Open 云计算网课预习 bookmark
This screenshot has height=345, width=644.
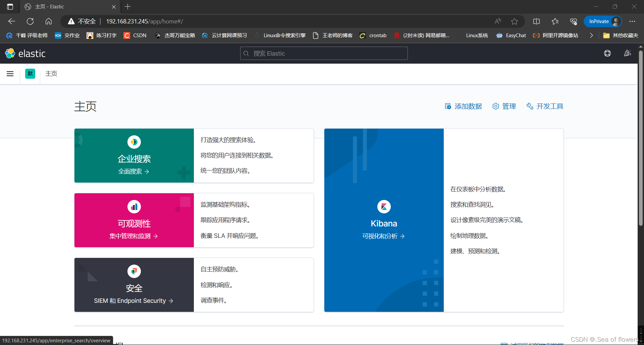click(x=225, y=36)
